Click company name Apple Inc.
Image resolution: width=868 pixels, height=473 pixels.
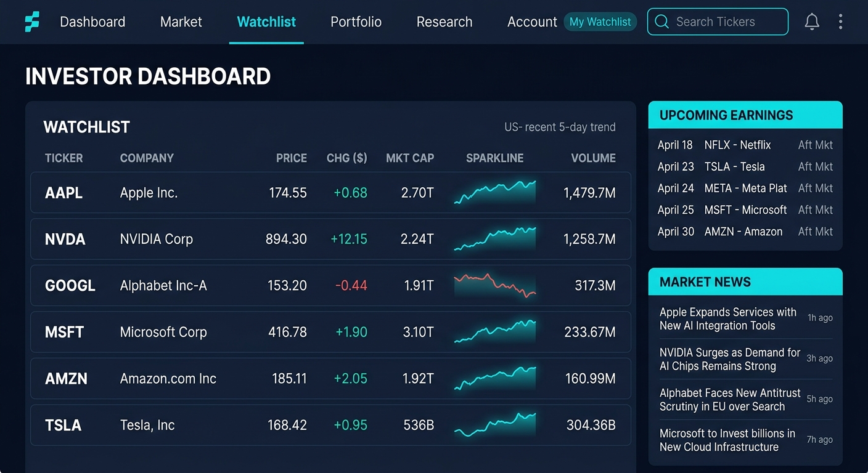tap(149, 193)
